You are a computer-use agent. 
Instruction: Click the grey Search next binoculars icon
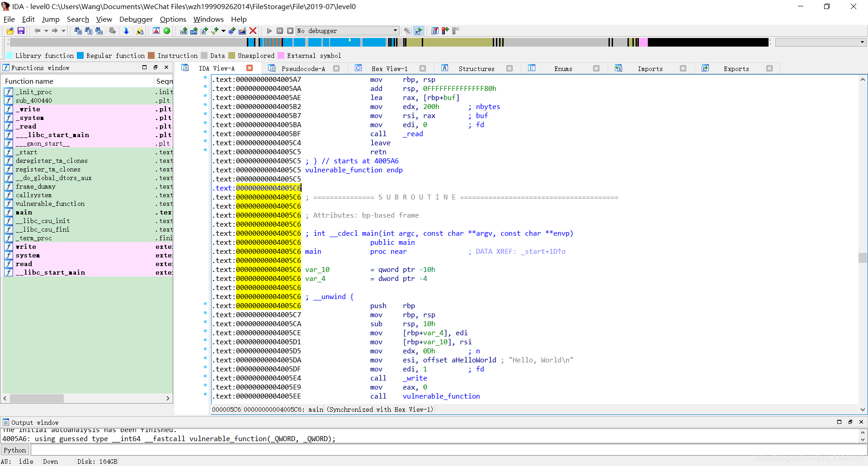[x=112, y=31]
